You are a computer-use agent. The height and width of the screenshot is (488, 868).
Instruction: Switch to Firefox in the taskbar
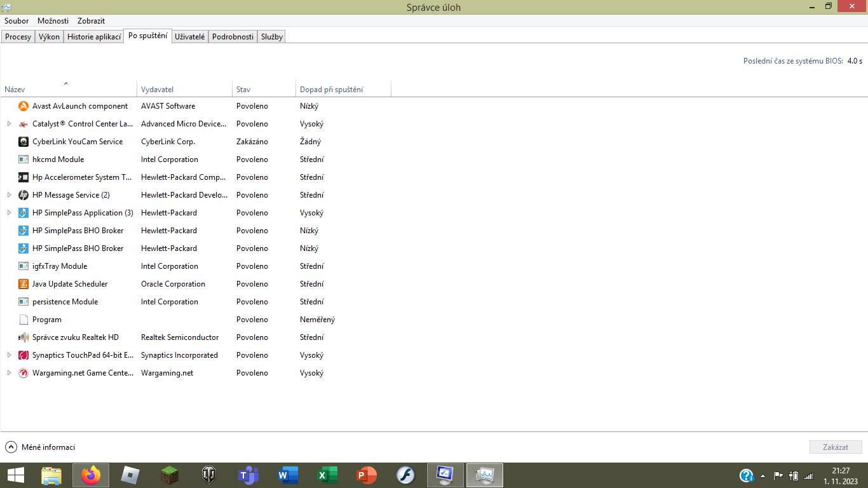[x=91, y=475]
